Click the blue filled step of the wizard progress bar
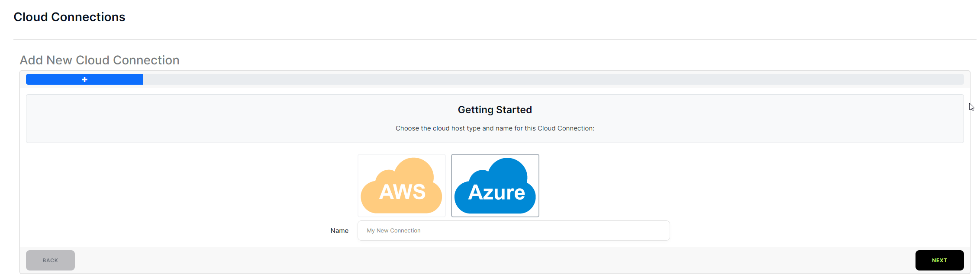Image resolution: width=980 pixels, height=280 pixels. click(52, 80)
